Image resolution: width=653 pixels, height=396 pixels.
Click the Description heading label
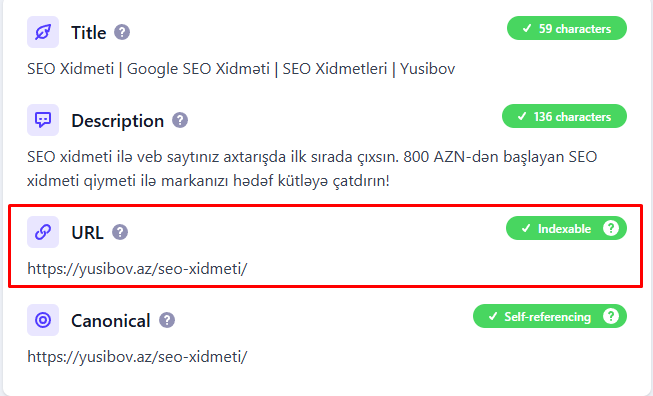click(x=117, y=121)
